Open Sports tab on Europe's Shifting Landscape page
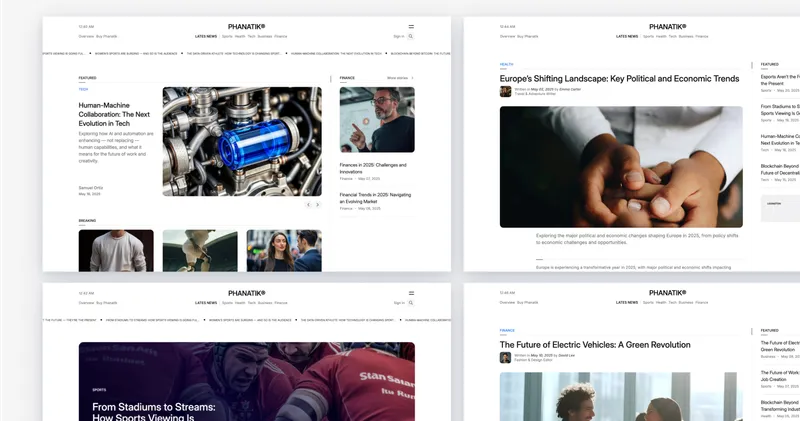Viewport: 800px width, 421px height. [648, 36]
